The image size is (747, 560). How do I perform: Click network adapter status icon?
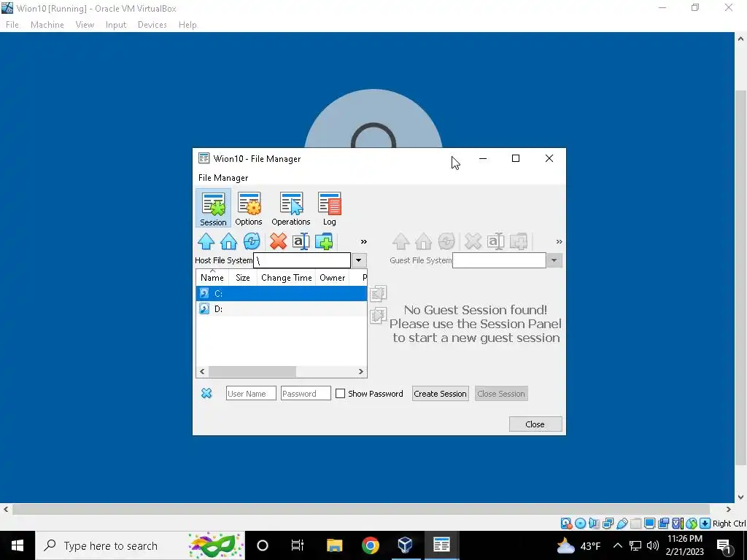(608, 524)
